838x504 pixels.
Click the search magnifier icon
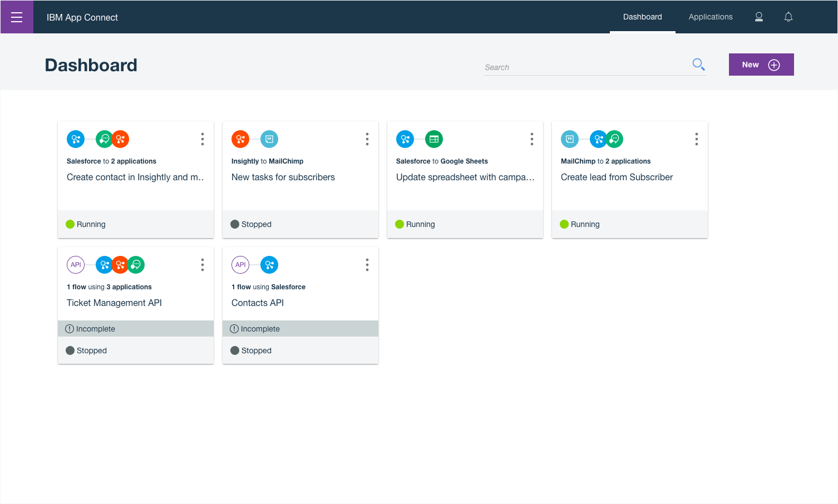[698, 64]
